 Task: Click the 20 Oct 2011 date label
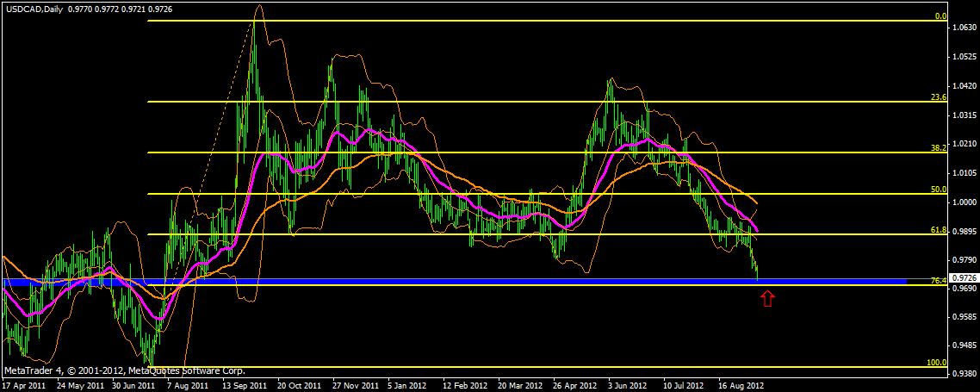300,386
